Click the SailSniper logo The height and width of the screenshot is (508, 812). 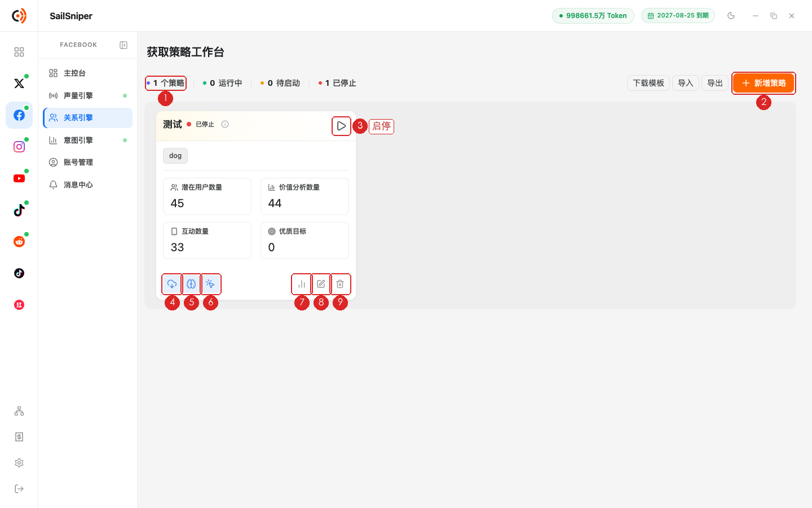19,16
